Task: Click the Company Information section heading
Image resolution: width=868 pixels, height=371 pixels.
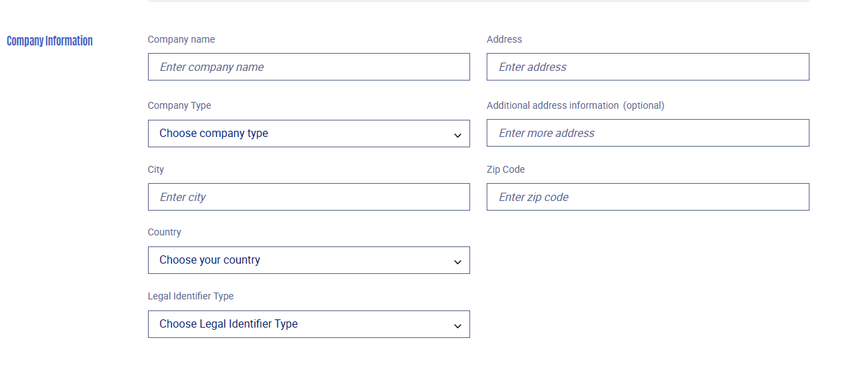Action: 50,41
